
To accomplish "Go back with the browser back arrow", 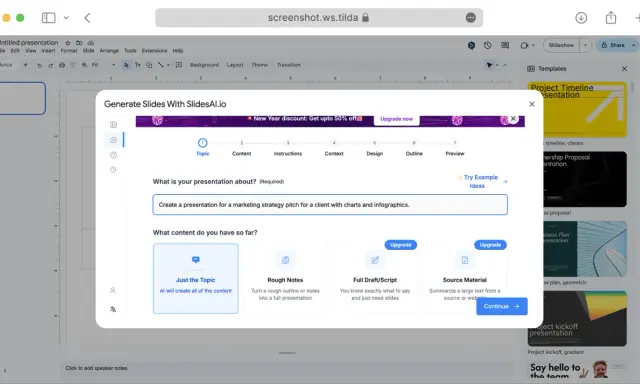I will pyautogui.click(x=87, y=18).
